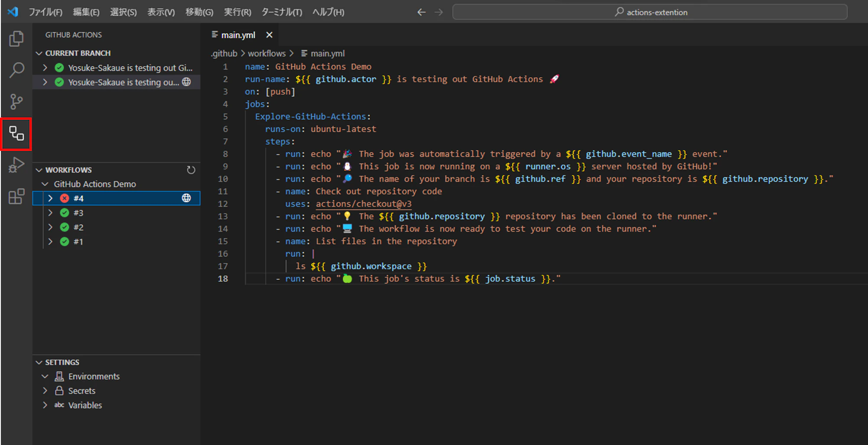
Task: Open workflow run #4 in browser
Action: pos(186,198)
